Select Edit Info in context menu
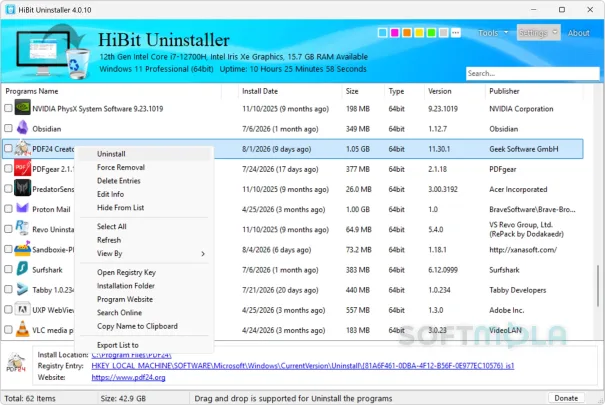 point(145,194)
